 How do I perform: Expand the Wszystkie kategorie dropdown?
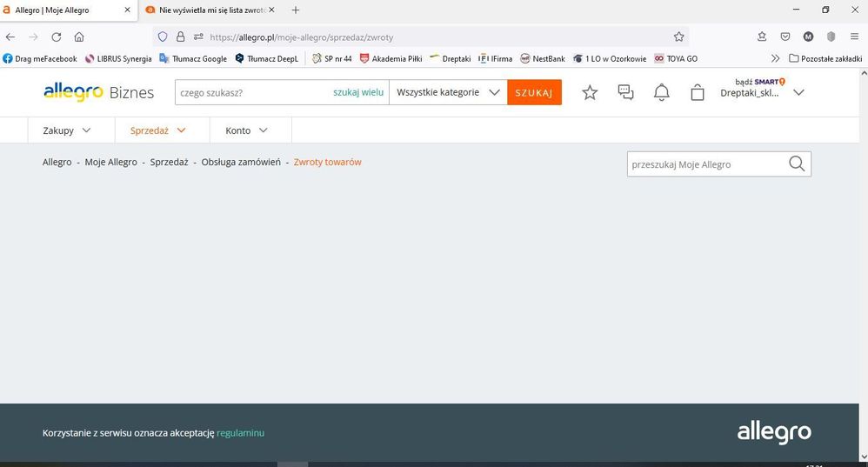coord(448,92)
